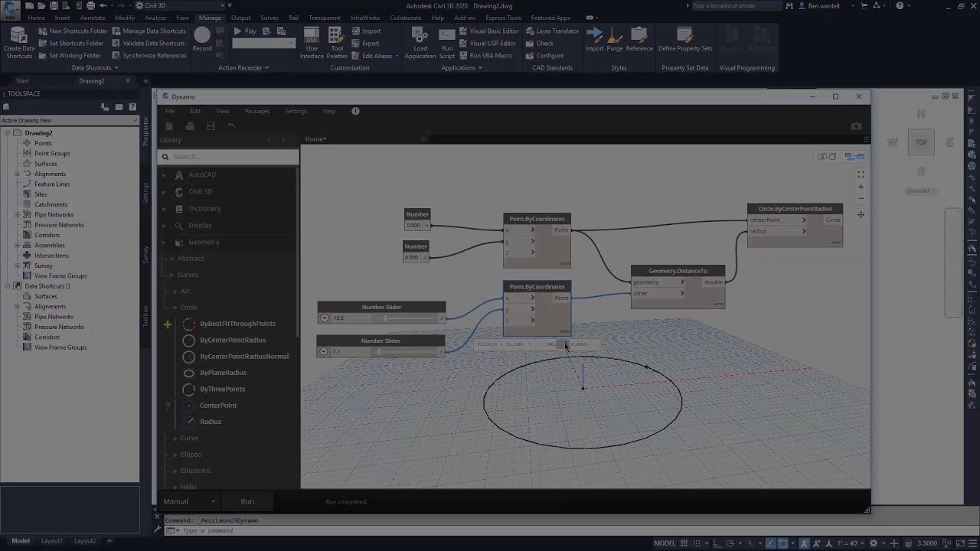Open the Manage ribbon tab

coord(209,18)
